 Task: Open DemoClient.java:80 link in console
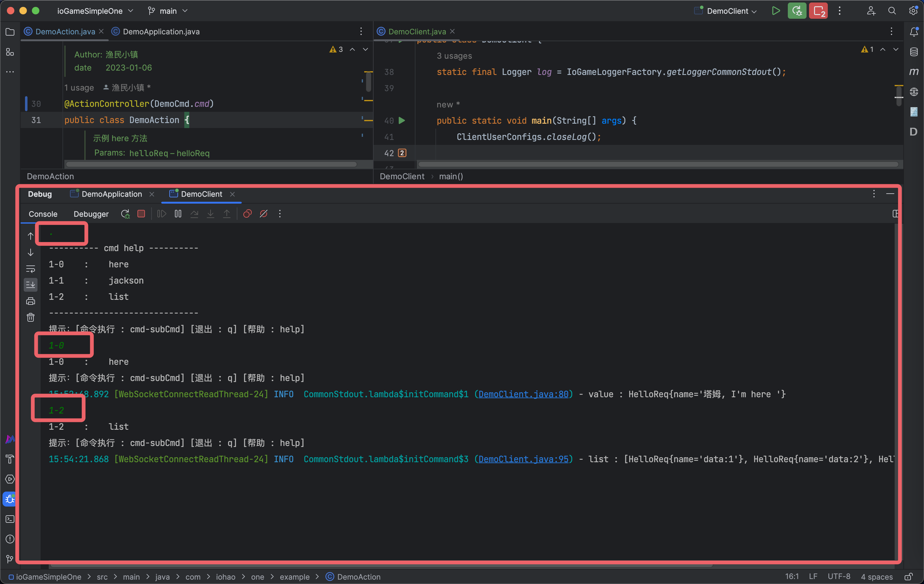pos(524,394)
